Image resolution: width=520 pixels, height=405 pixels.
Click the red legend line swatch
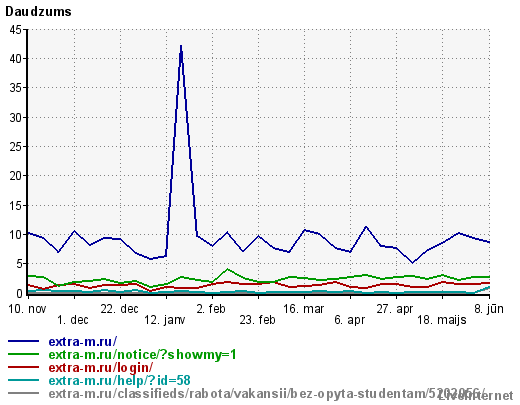23,367
